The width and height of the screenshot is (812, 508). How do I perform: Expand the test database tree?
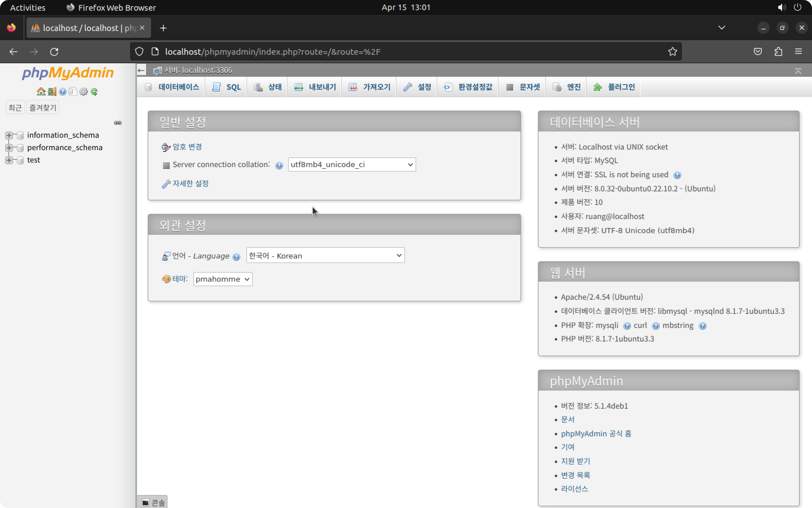(9, 160)
